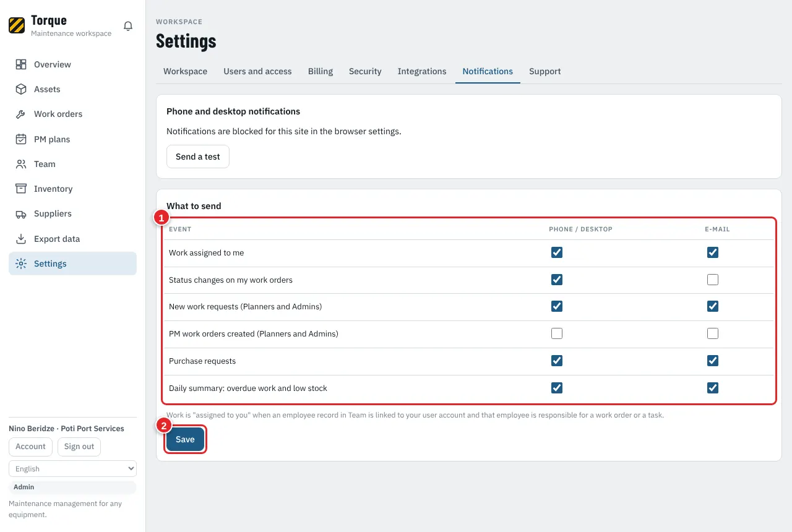Go to the Billing tab
Screen dimensions: 792x532
[321, 71]
